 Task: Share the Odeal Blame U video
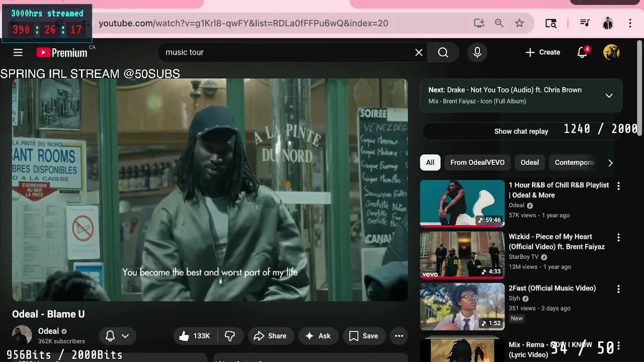(270, 336)
